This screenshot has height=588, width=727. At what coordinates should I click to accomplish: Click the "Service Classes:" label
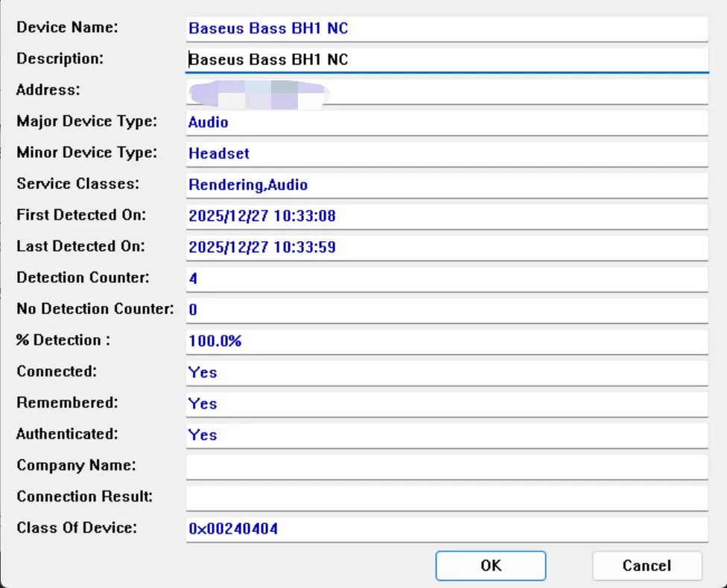tap(78, 184)
